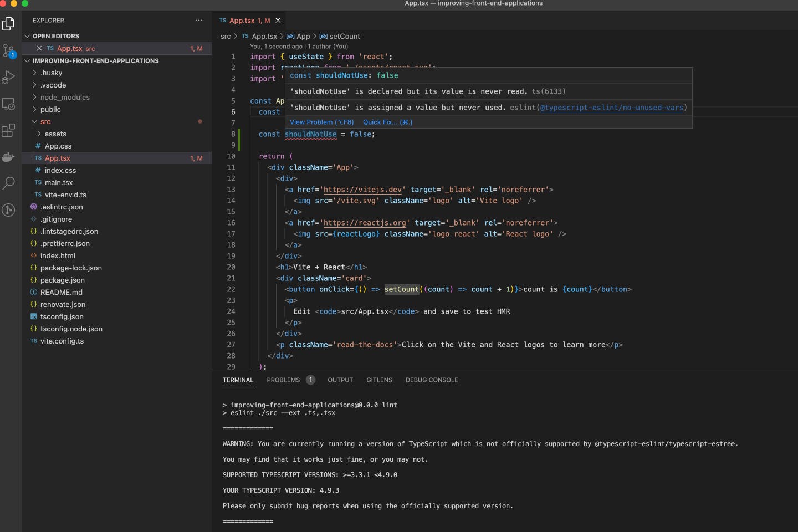Image resolution: width=798 pixels, height=532 pixels.
Task: Expand the node_modules folder
Action: click(65, 97)
